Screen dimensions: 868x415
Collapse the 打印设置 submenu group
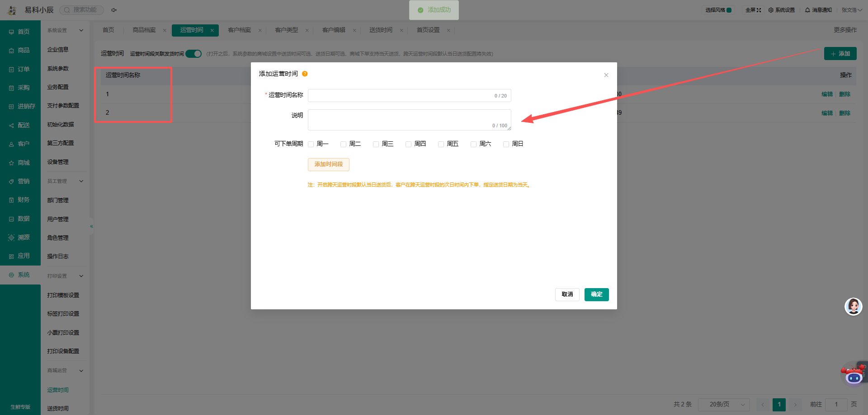81,276
